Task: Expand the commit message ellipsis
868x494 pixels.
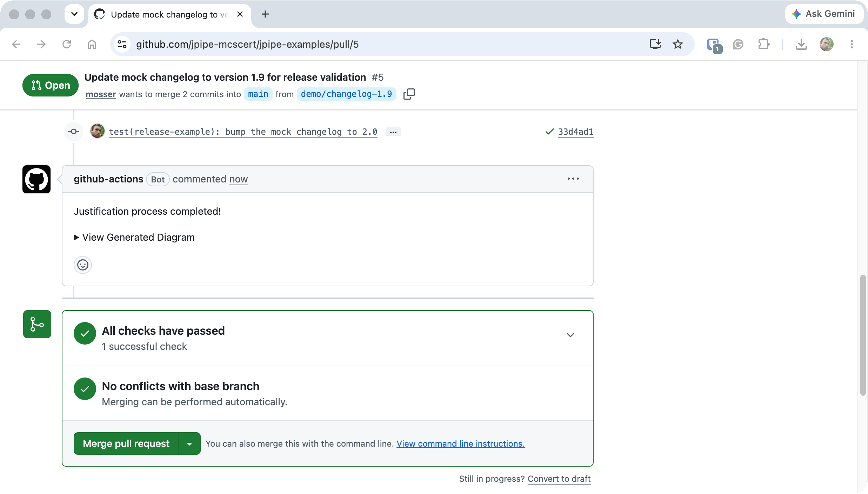Action: pos(393,132)
